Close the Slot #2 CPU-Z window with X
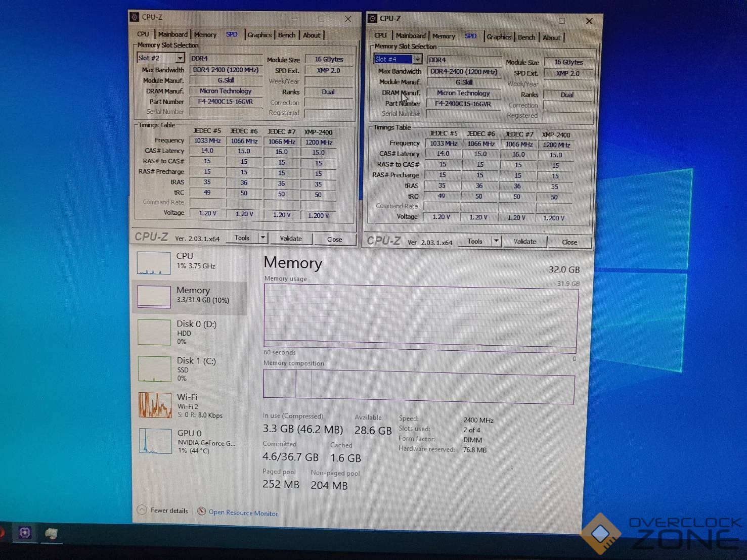This screenshot has height=560, width=747. (x=348, y=19)
